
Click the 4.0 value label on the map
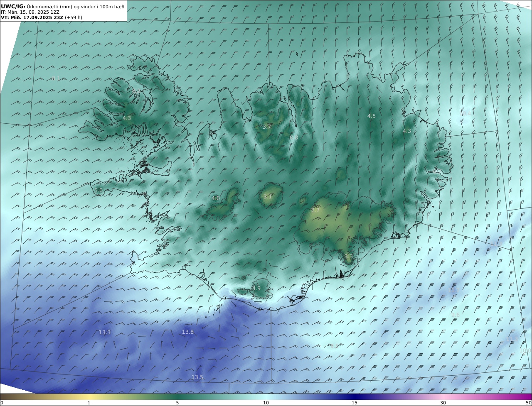point(216,198)
